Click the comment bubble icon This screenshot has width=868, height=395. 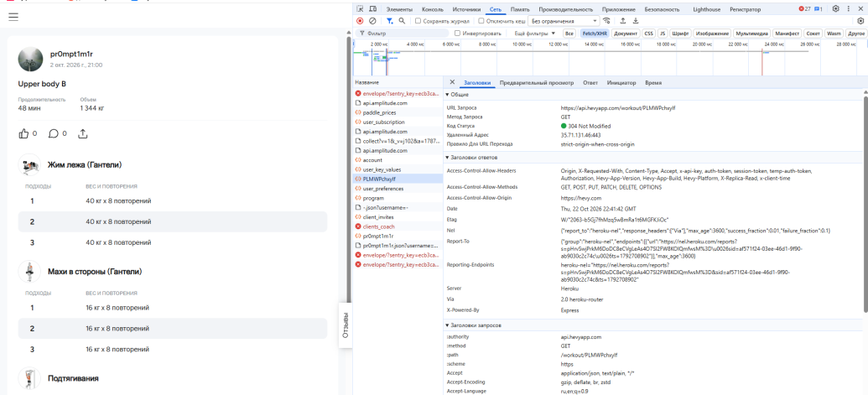coord(54,133)
